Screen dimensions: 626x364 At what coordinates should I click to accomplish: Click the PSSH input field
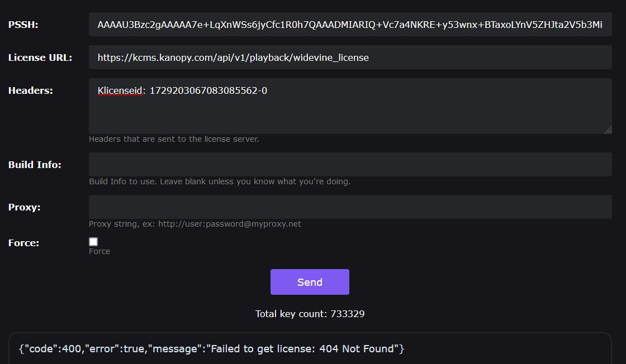pyautogui.click(x=350, y=25)
